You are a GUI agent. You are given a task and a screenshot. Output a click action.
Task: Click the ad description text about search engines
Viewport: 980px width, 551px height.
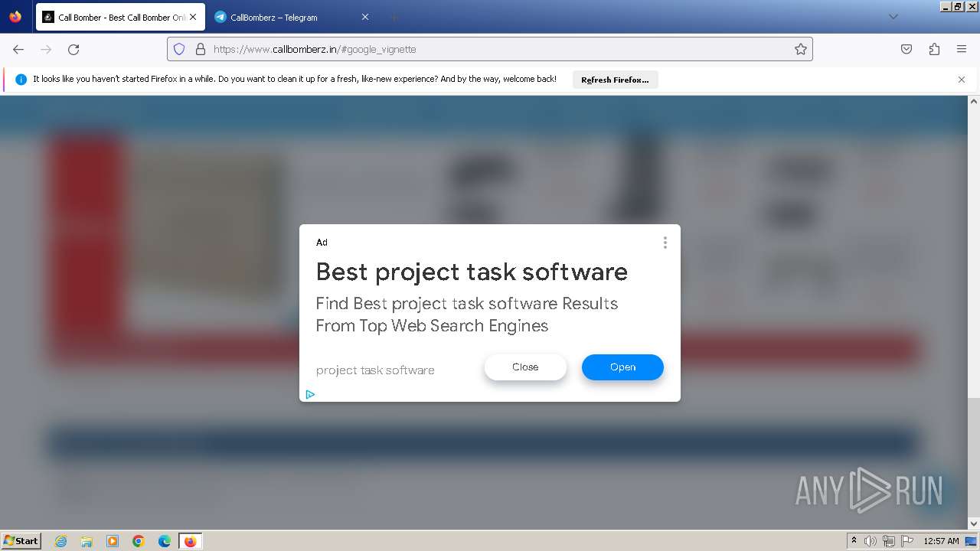coord(467,315)
